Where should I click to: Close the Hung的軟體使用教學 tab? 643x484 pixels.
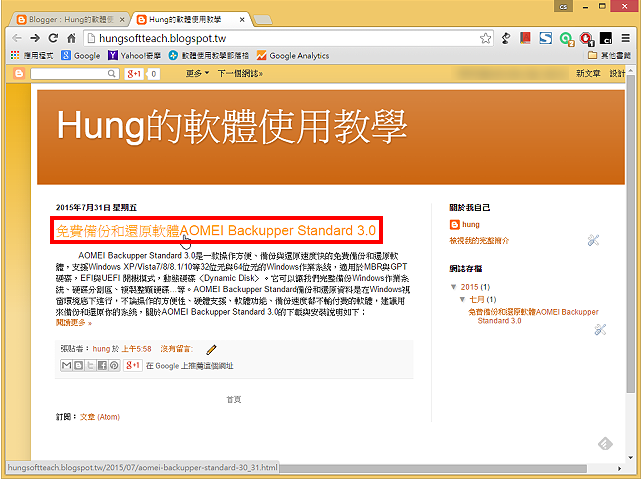point(242,20)
